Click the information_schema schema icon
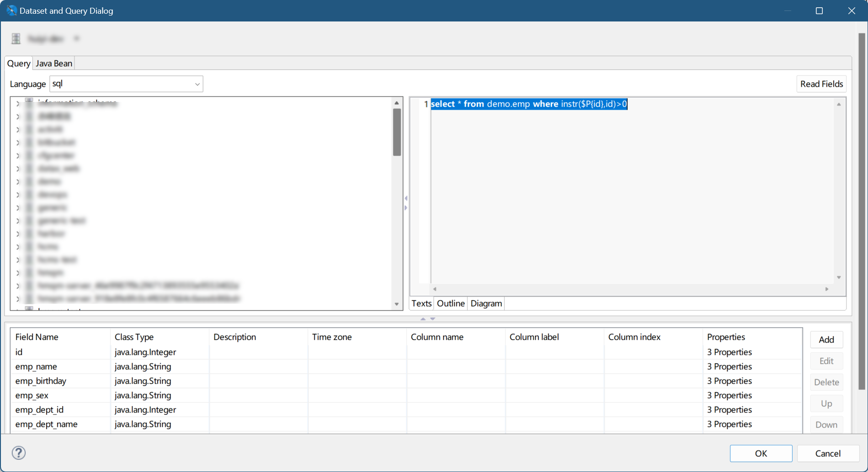 tap(29, 103)
